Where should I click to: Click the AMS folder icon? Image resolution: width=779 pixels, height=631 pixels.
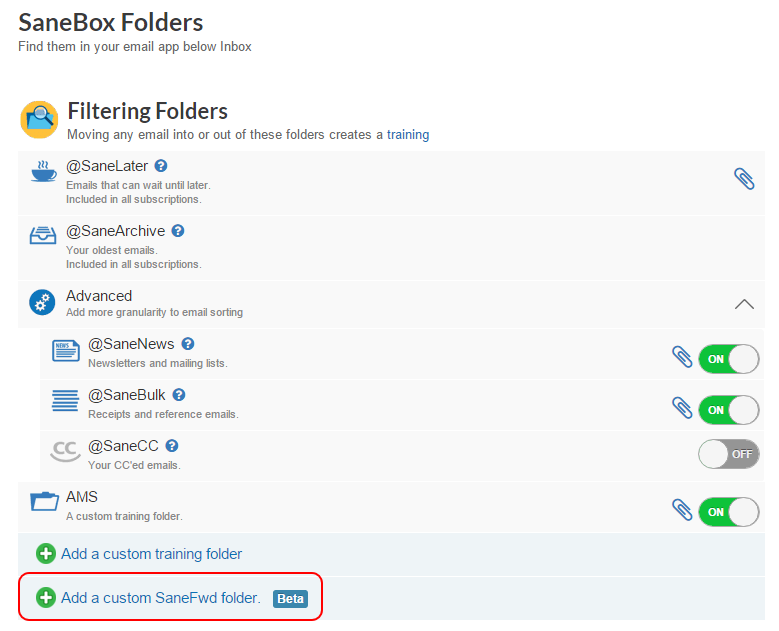point(44,501)
